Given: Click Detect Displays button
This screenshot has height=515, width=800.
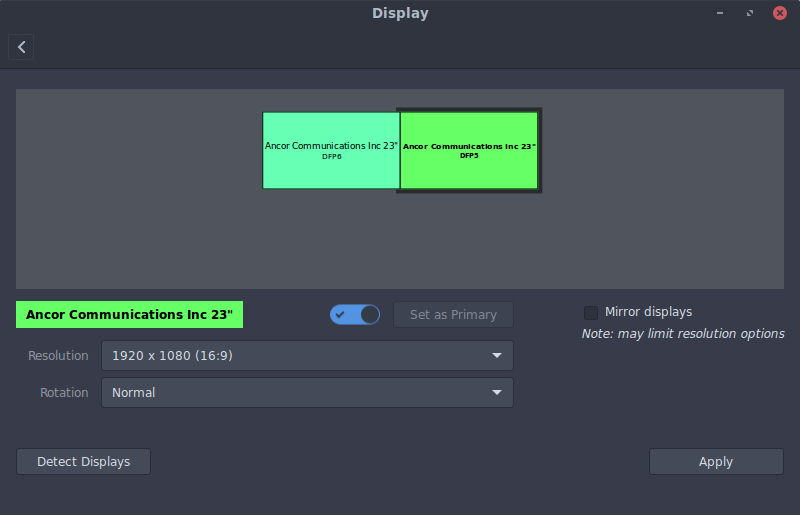Looking at the screenshot, I should 84,461.
